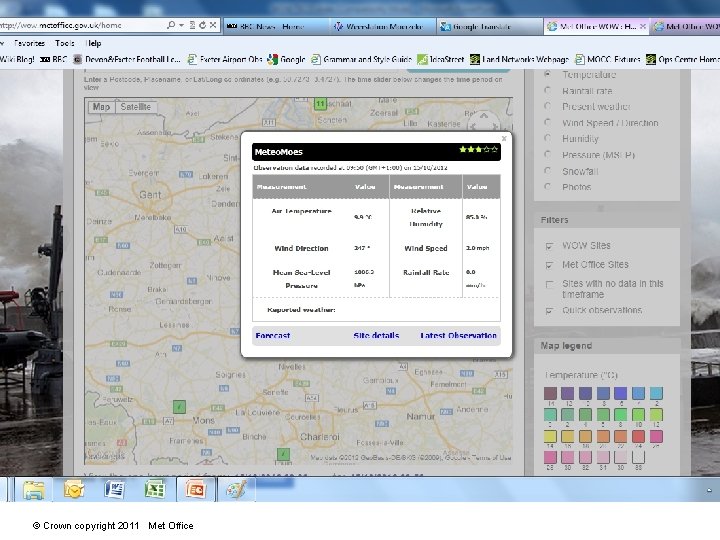Open the Favorites menu
Image resolution: width=720 pixels, height=540 pixels.
pyautogui.click(x=29, y=43)
